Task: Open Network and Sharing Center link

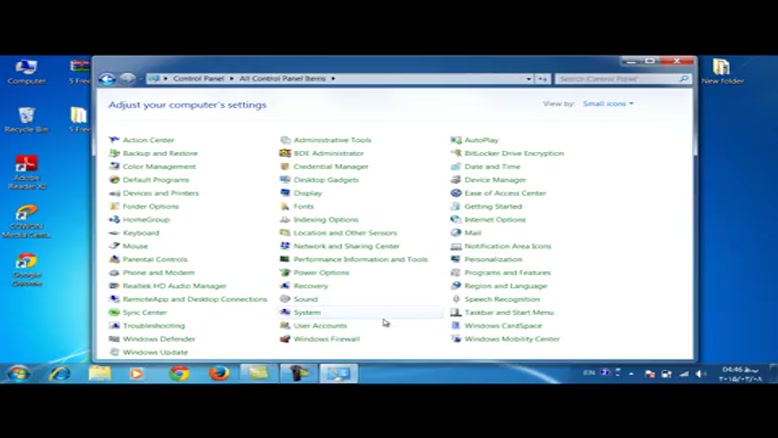Action: point(346,246)
